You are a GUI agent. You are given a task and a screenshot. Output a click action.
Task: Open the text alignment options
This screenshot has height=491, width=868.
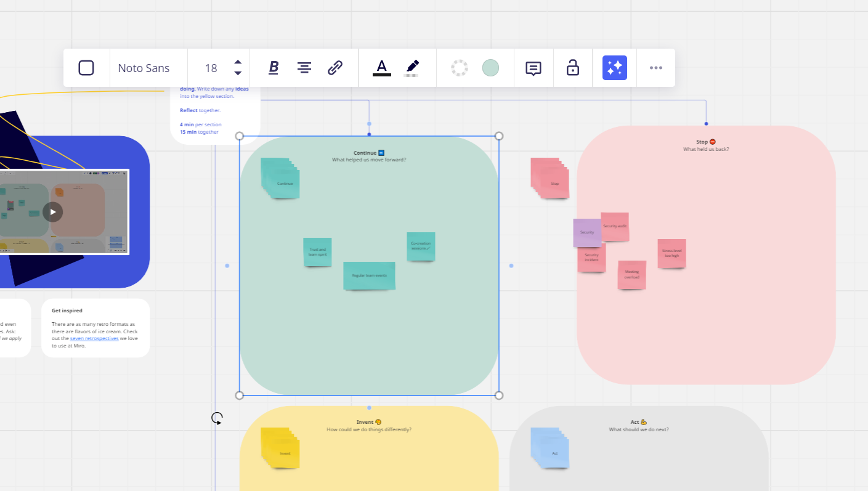(304, 68)
